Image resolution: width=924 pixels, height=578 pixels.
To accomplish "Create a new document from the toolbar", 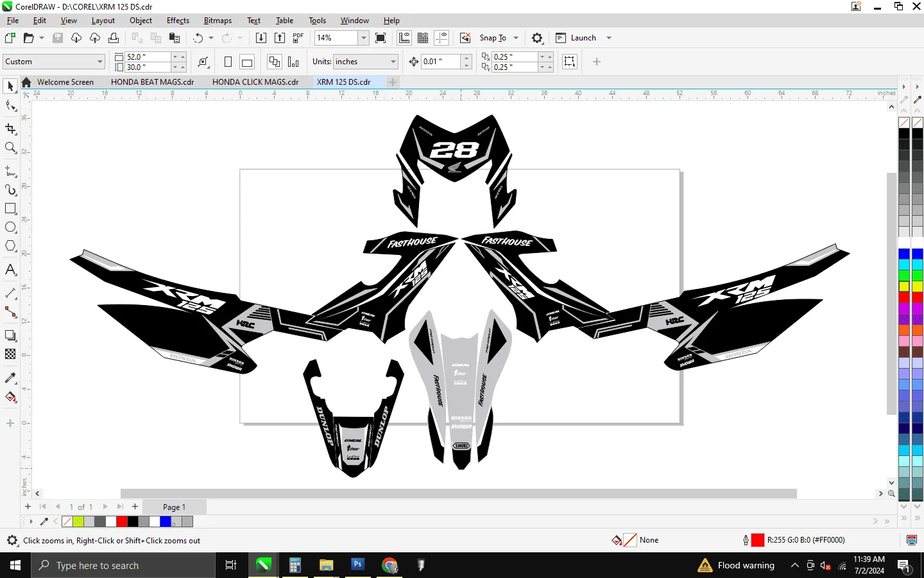I will (10, 38).
